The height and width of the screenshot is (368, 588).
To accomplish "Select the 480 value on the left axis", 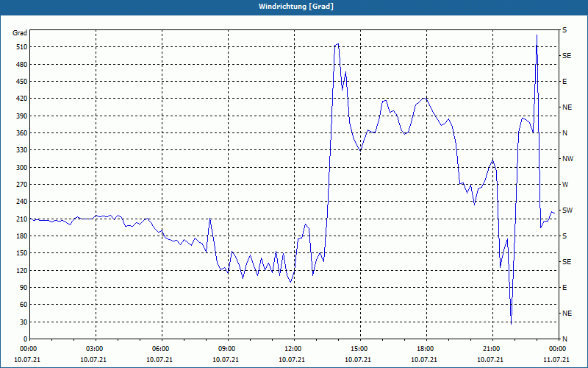I will (22, 65).
